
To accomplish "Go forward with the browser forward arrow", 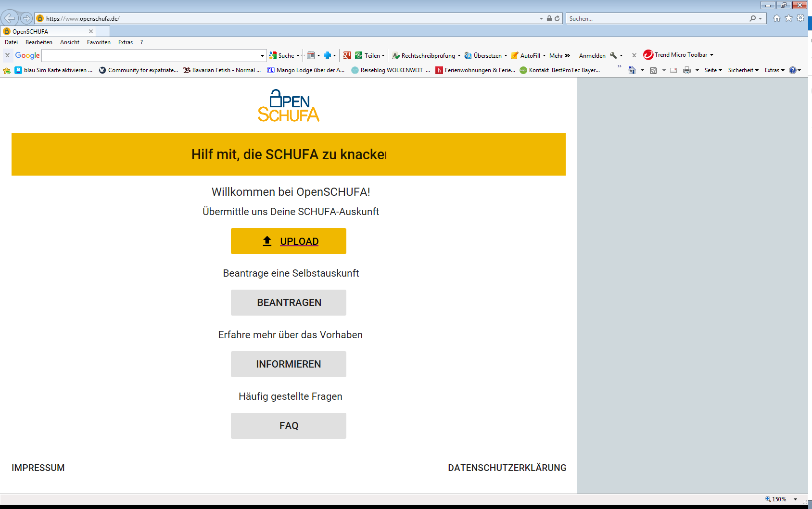I will [26, 18].
